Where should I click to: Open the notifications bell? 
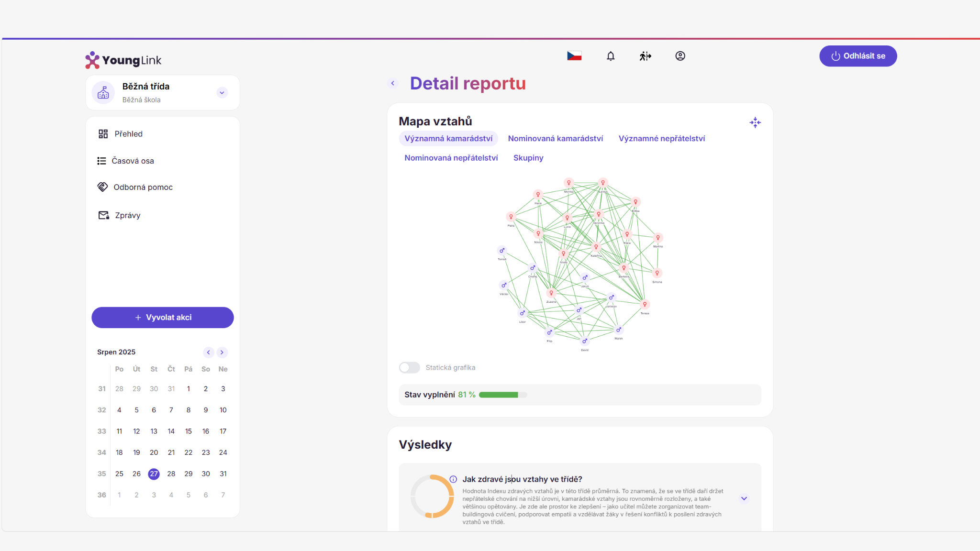(611, 56)
